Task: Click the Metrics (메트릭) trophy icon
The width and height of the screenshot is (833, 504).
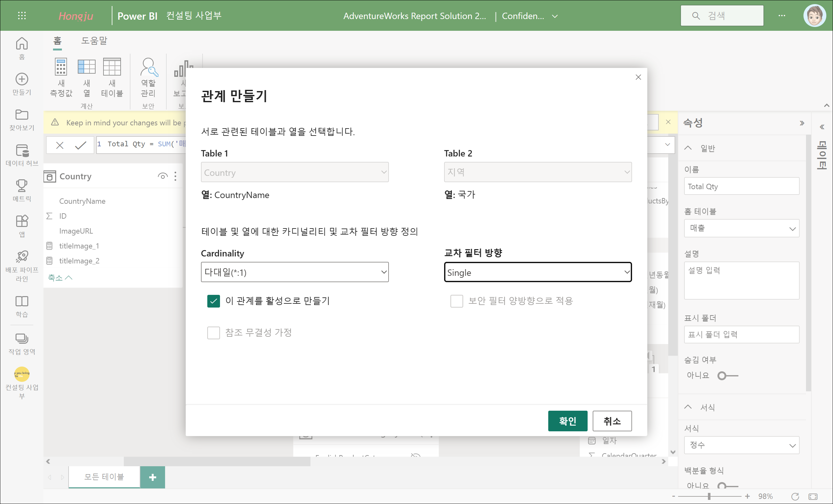Action: (x=22, y=186)
